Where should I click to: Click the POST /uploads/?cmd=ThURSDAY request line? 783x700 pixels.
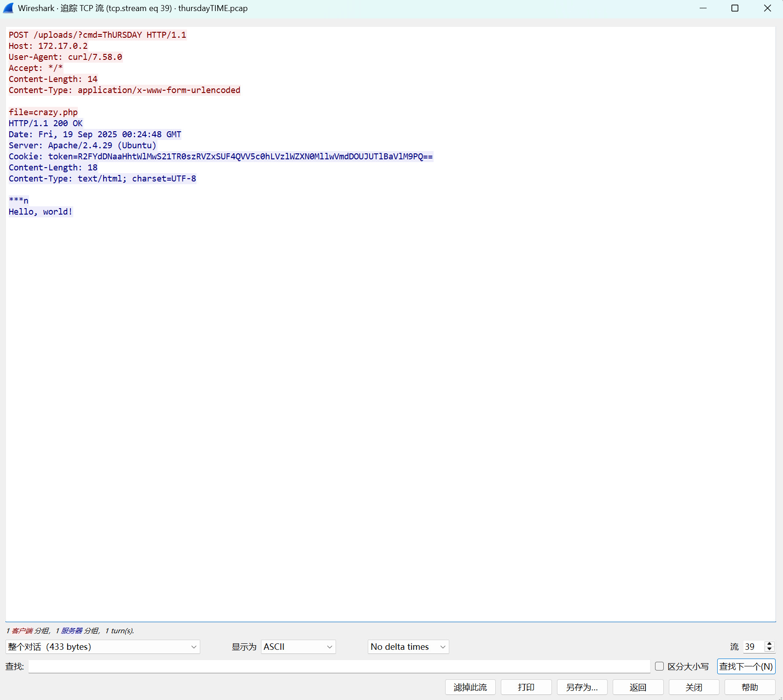[x=97, y=35]
